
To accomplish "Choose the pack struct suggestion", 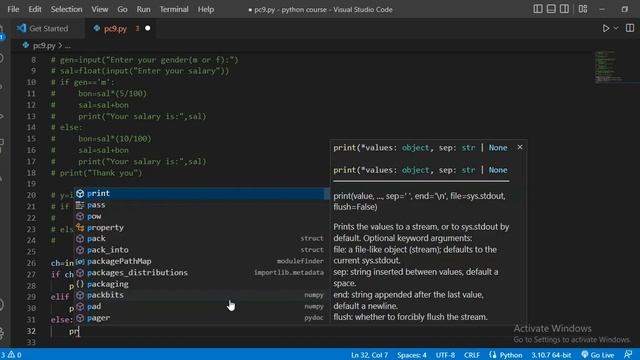I will tap(201, 239).
